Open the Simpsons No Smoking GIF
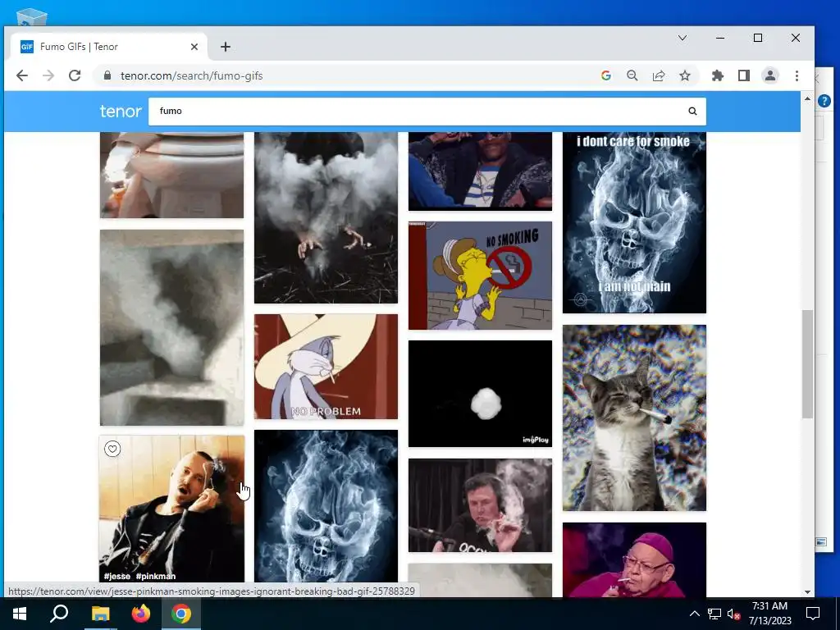 point(480,276)
